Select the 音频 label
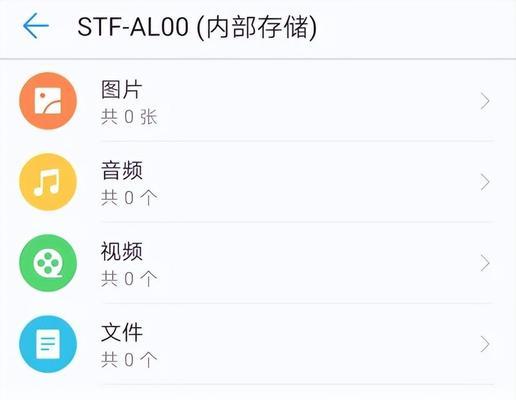This screenshot has width=516, height=400. [122, 170]
